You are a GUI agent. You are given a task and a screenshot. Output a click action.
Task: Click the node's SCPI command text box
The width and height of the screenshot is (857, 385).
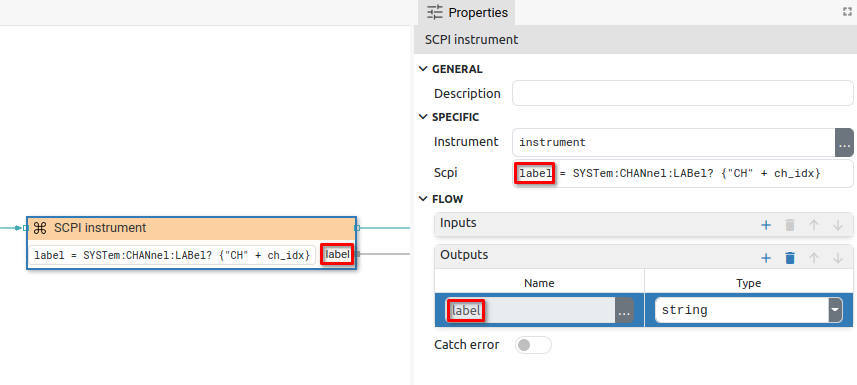pos(172,255)
